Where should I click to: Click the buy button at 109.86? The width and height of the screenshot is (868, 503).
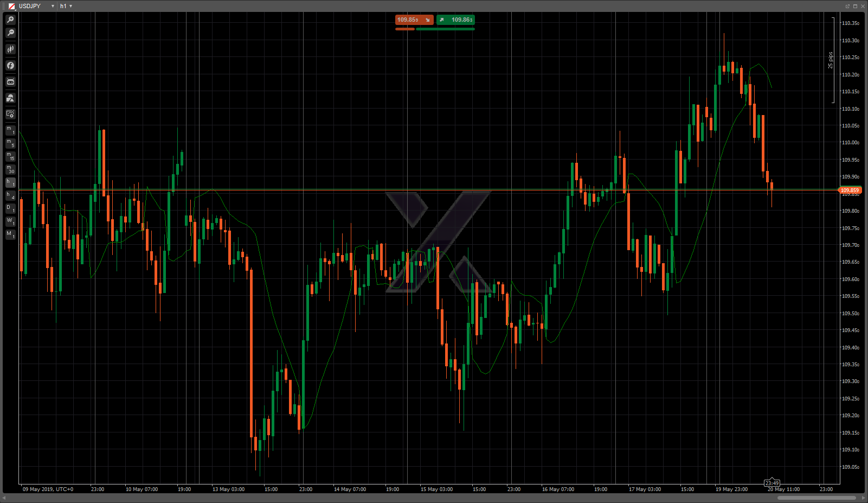456,20
